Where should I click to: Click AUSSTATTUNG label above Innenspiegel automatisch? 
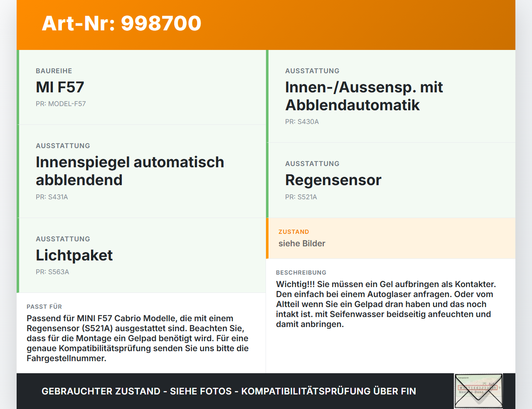point(63,146)
